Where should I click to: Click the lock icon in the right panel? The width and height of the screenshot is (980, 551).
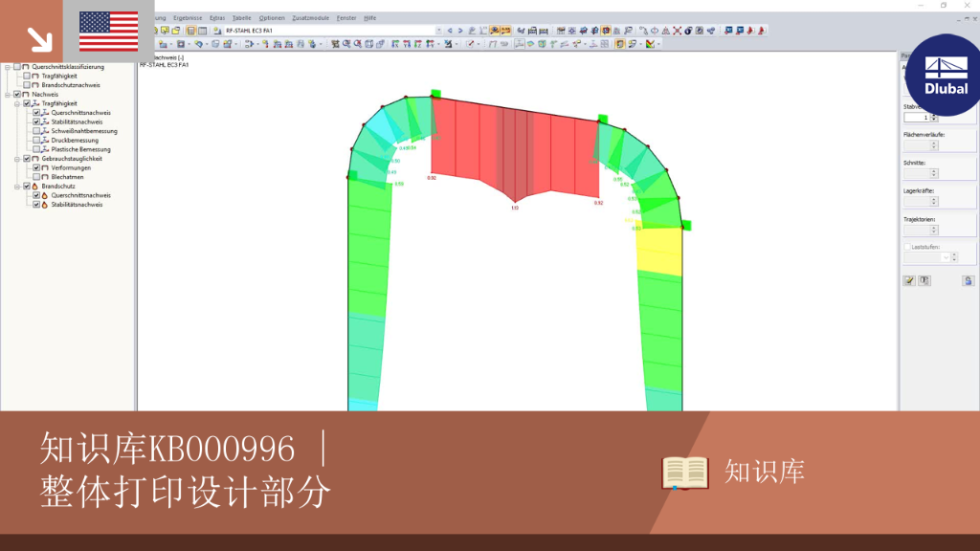coord(969,281)
